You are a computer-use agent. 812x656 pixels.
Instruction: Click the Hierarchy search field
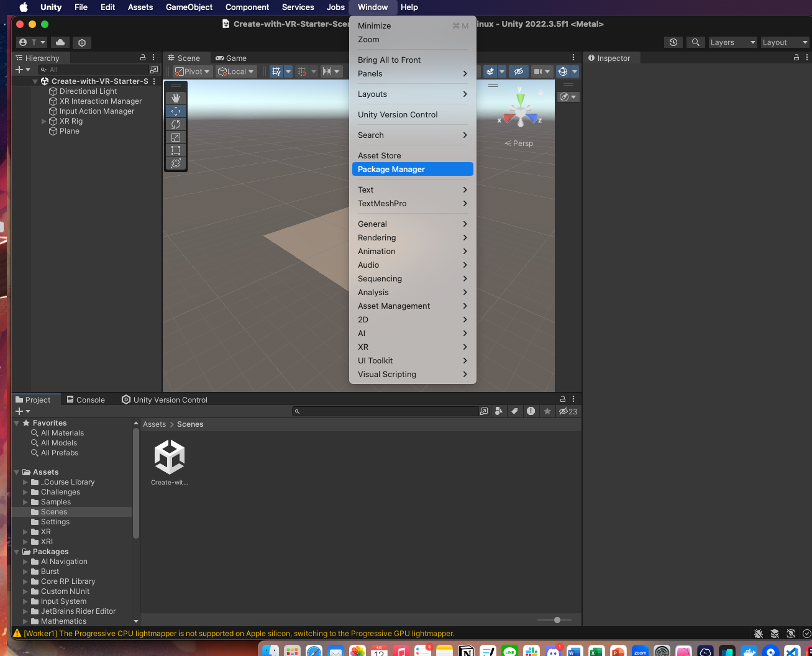[93, 70]
